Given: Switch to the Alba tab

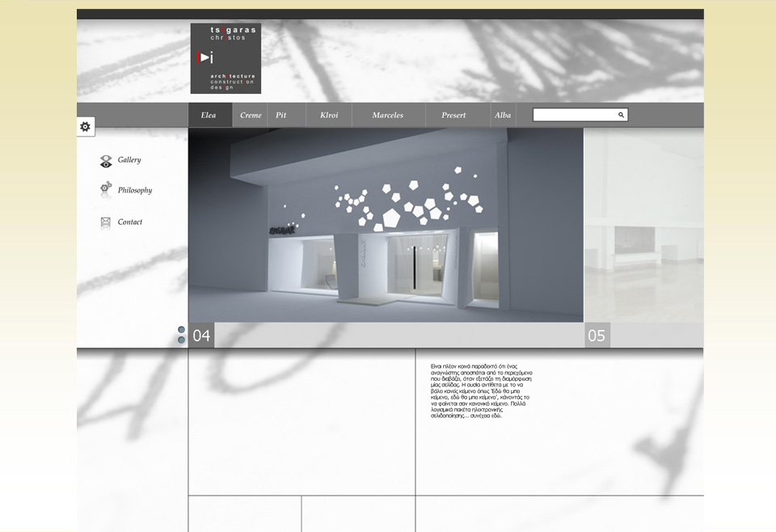Looking at the screenshot, I should point(503,115).
